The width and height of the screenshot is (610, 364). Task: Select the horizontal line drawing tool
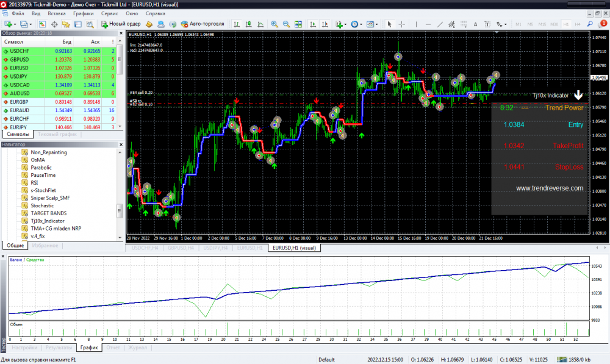coord(428,24)
